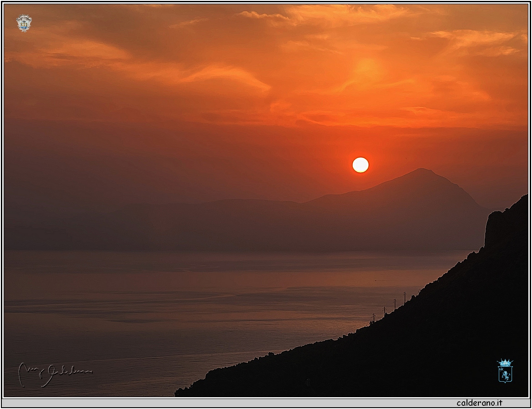Click the highest utility pole on slope
The image size is (532, 409).
404,297
